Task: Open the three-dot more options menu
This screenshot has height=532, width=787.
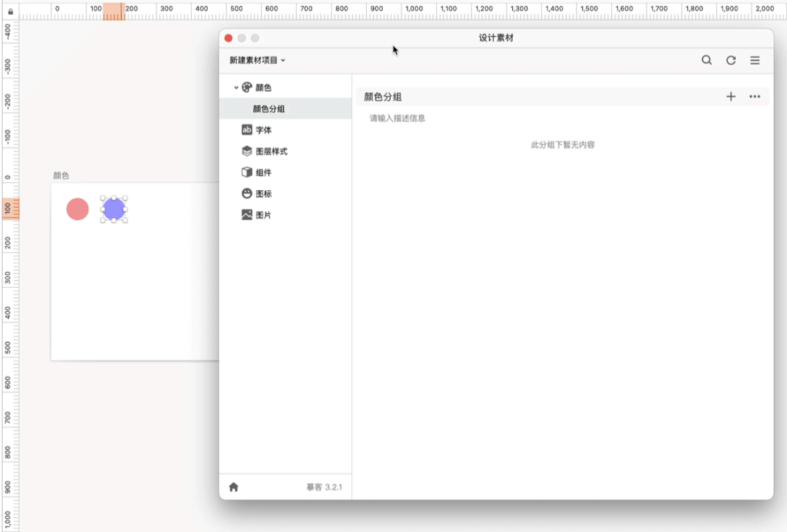Action: tap(755, 97)
